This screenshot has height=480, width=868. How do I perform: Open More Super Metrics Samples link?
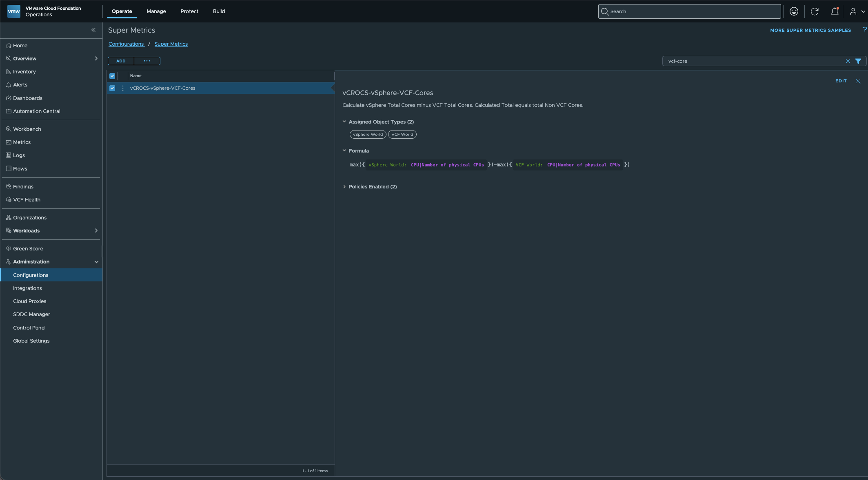tap(810, 30)
